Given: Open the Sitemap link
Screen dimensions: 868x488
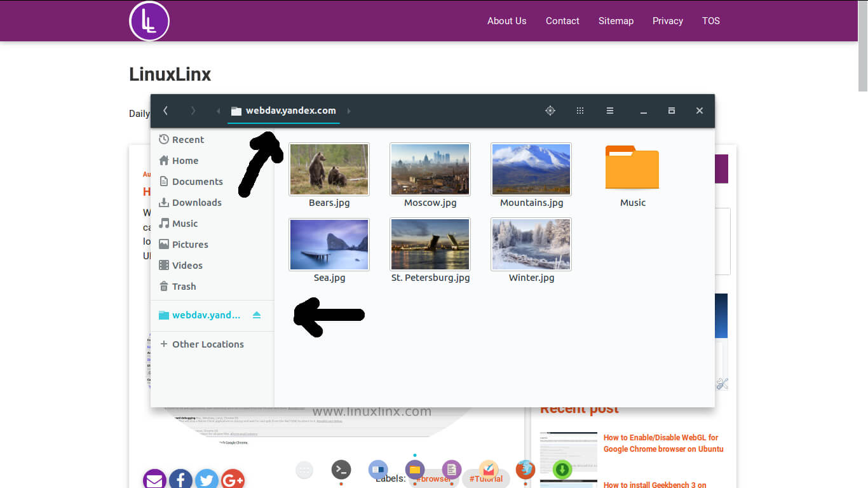Looking at the screenshot, I should (x=616, y=21).
